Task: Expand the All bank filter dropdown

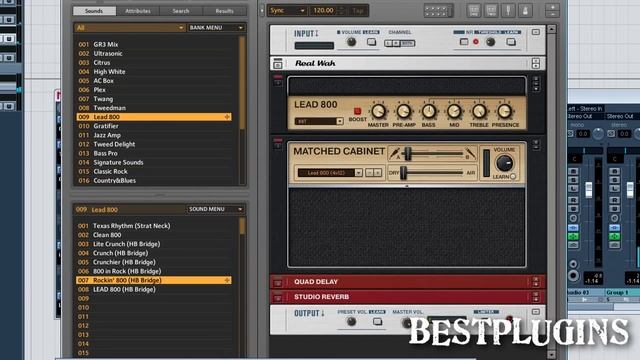Action: pyautogui.click(x=130, y=28)
